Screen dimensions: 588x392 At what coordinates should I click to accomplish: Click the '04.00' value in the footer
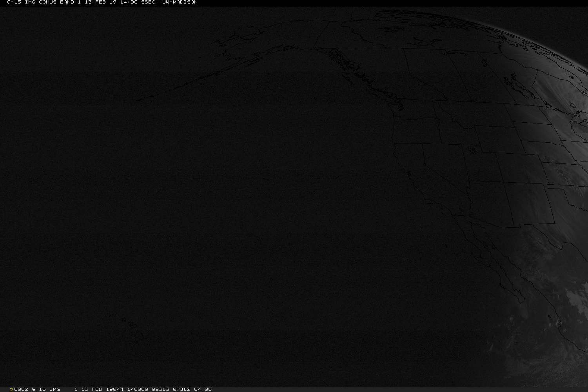click(203, 389)
